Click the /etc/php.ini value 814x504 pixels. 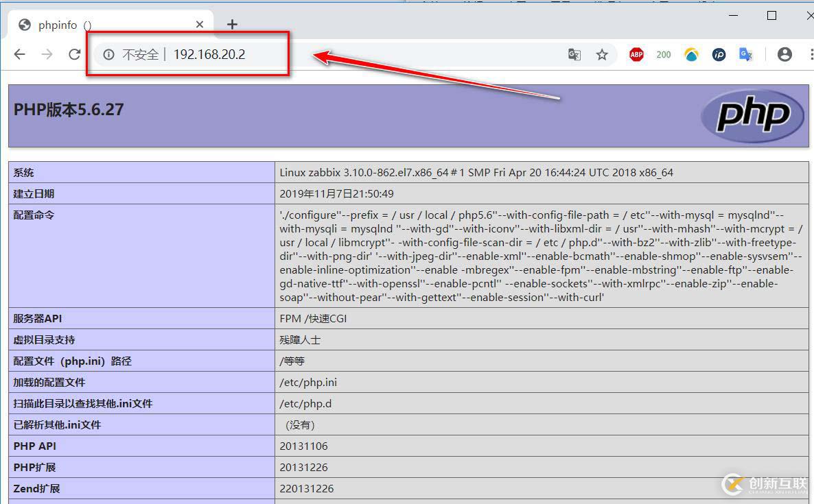tap(308, 383)
